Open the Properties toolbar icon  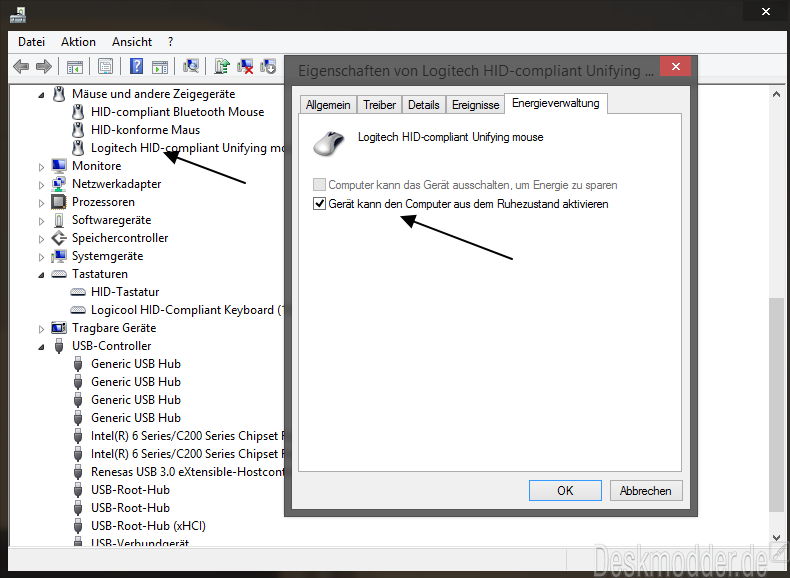point(105,66)
